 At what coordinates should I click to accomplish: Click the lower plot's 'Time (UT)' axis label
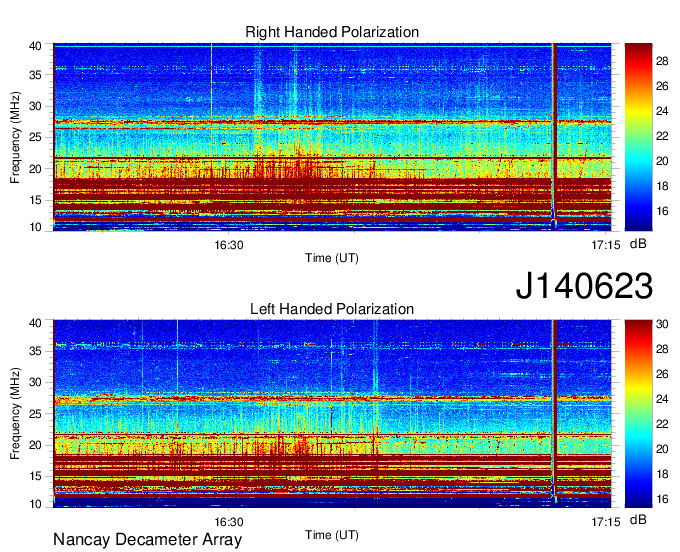tap(332, 535)
